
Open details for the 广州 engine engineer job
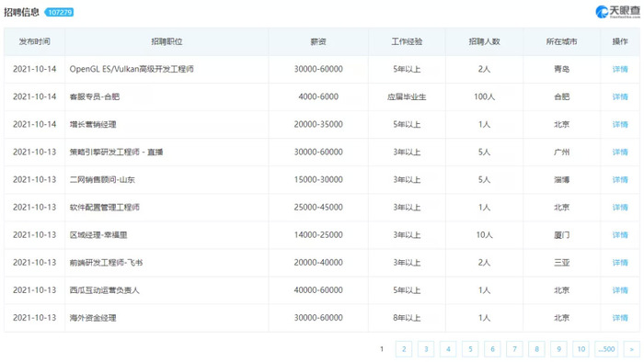click(620, 153)
